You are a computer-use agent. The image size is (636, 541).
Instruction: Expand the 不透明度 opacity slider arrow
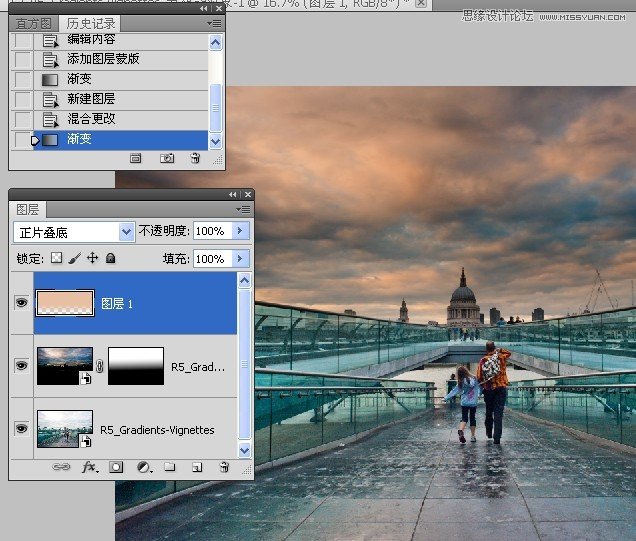[240, 231]
